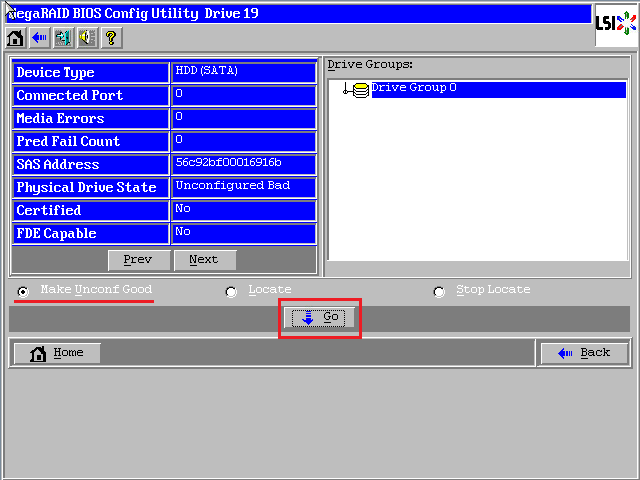The width and height of the screenshot is (640, 480).
Task: Open help with the question mark icon
Action: [x=110, y=38]
